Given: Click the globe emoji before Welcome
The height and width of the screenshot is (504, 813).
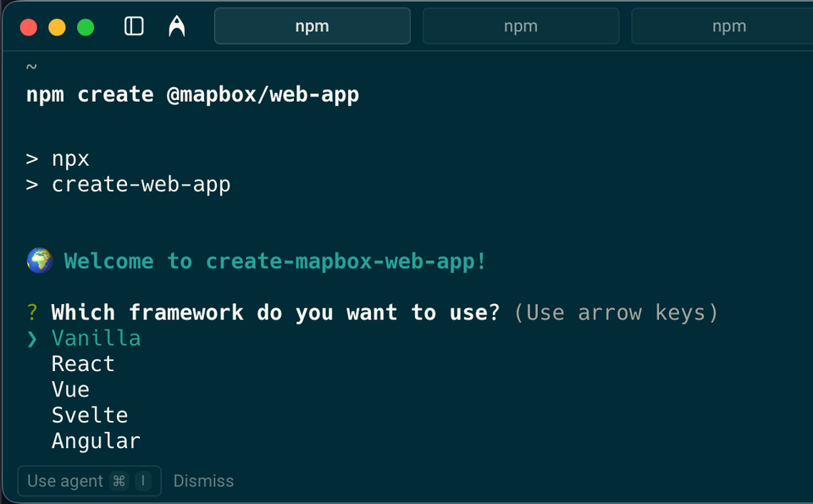Looking at the screenshot, I should [x=39, y=261].
